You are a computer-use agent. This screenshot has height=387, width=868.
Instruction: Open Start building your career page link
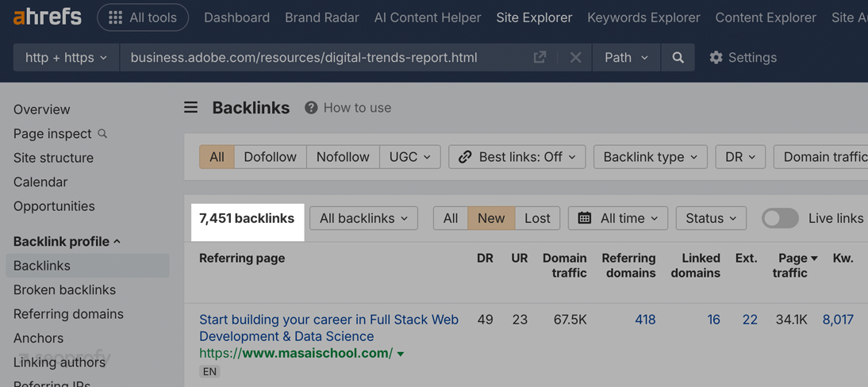328,328
